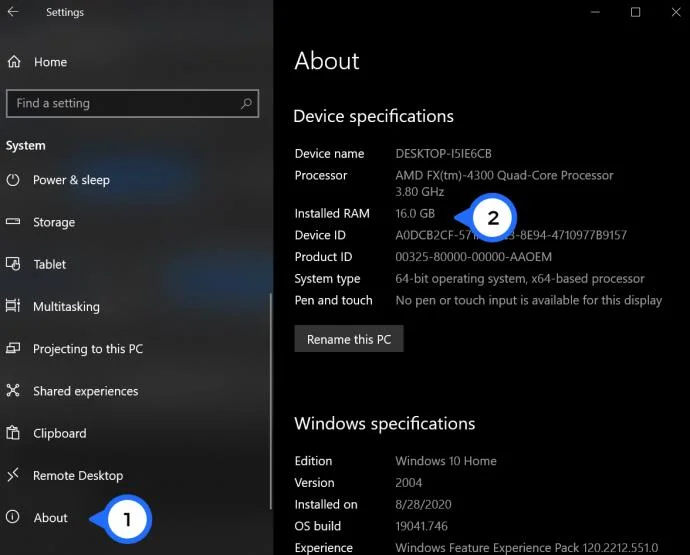The height and width of the screenshot is (555, 690).
Task: Focus the Find a setting field
Action: tap(132, 103)
